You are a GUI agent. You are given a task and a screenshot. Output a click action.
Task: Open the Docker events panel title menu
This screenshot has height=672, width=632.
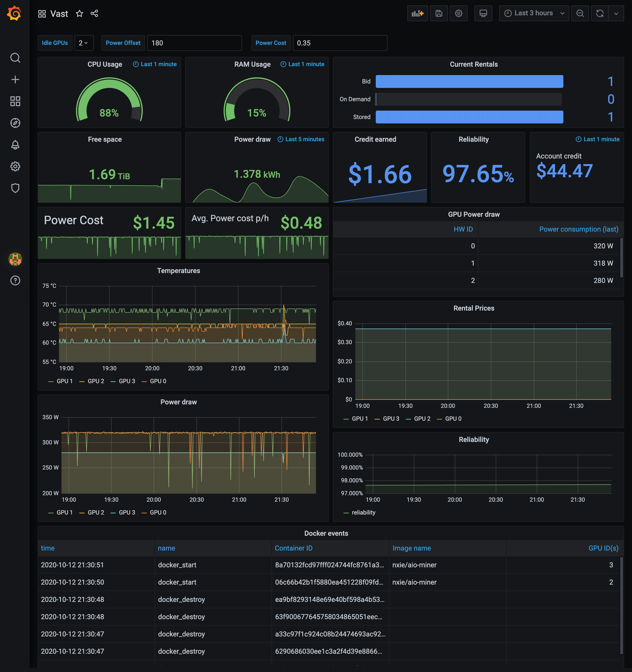(326, 533)
